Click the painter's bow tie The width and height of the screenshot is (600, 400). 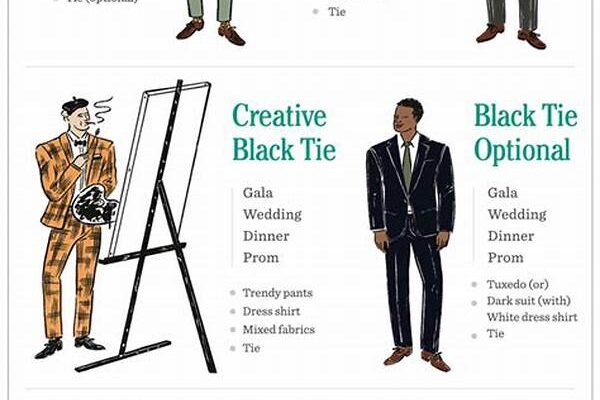point(80,142)
